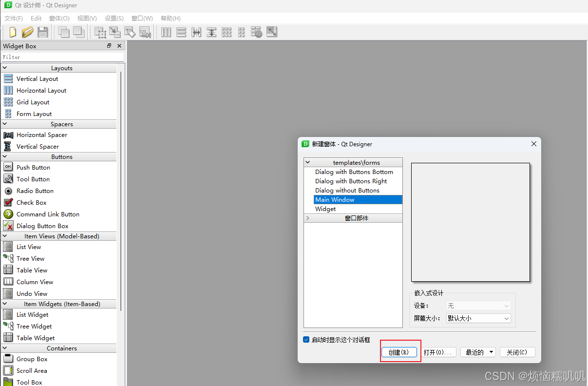Click the Save Form toolbar icon
The width and height of the screenshot is (588, 386).
click(43, 32)
